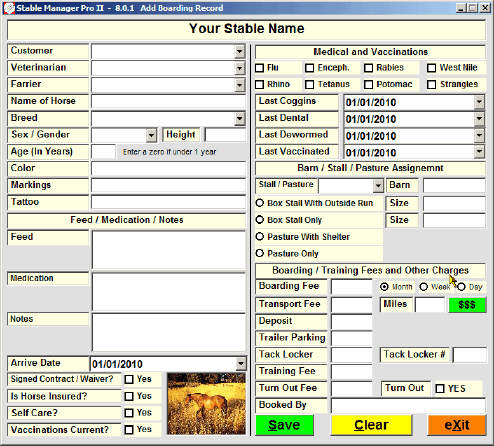
Task: Click the horse in field photo
Action: point(206,404)
